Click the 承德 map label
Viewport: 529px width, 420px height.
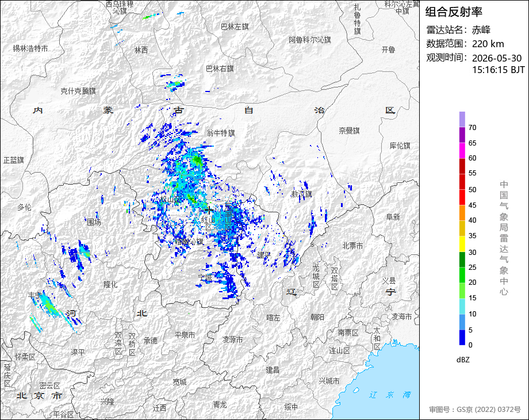[151, 341]
